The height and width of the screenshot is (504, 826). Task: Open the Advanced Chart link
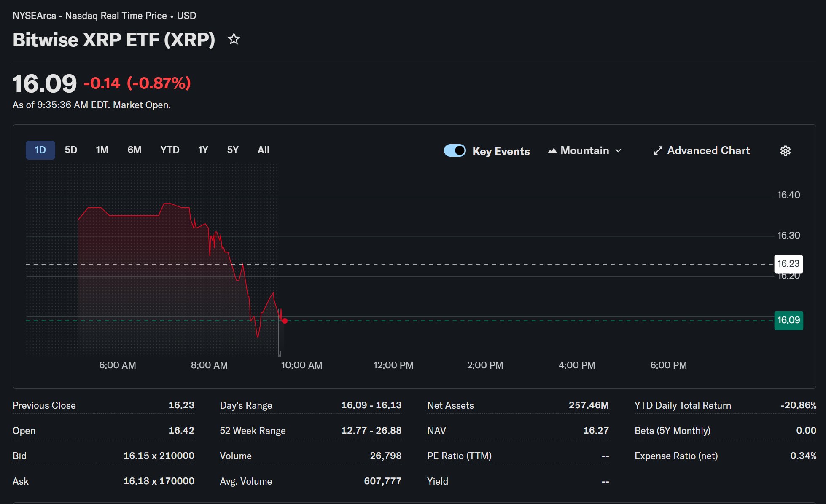708,151
